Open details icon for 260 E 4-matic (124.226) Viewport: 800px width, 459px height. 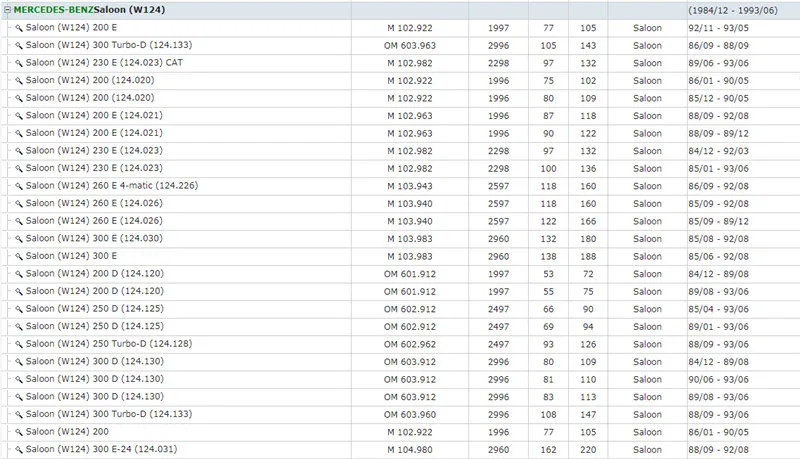coord(19,187)
